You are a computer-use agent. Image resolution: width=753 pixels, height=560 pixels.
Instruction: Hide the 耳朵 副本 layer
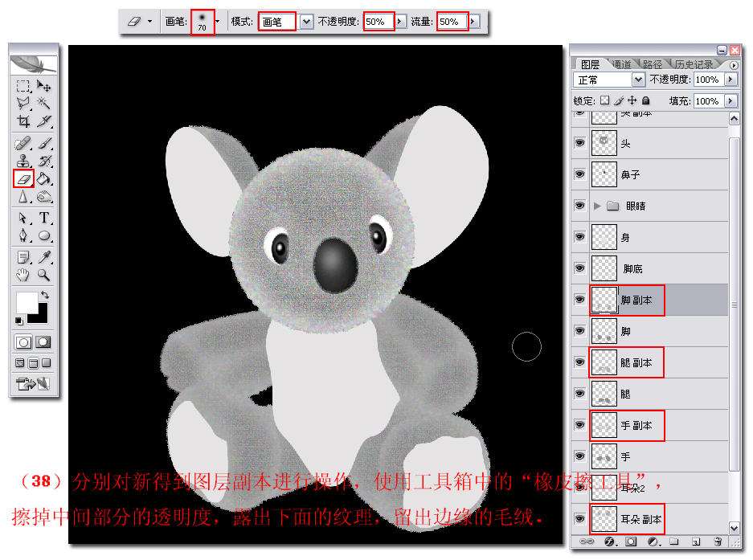click(580, 519)
